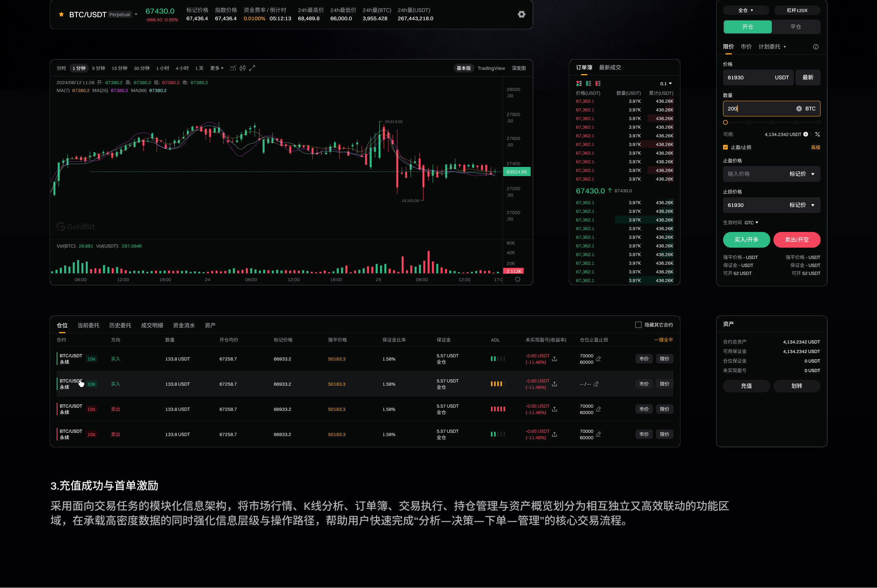Open chart indicators icon in the toolbar
877x588 pixels.
[233, 68]
